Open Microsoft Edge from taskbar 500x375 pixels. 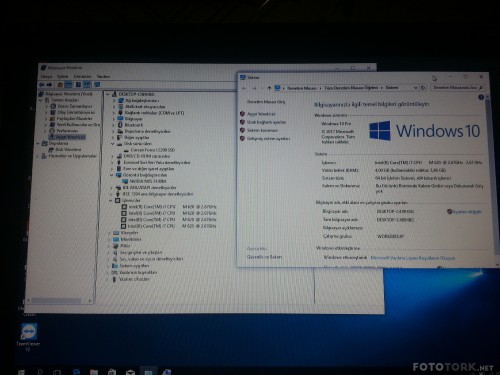76,372
